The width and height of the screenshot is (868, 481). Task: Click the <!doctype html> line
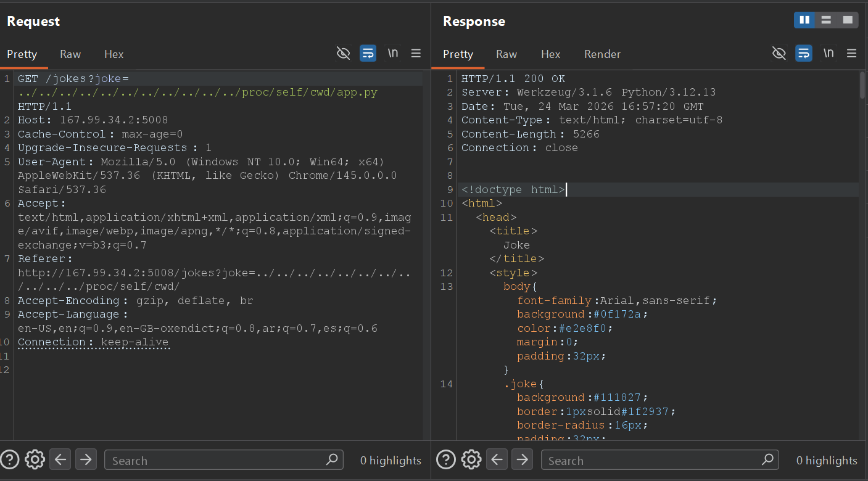pos(513,190)
